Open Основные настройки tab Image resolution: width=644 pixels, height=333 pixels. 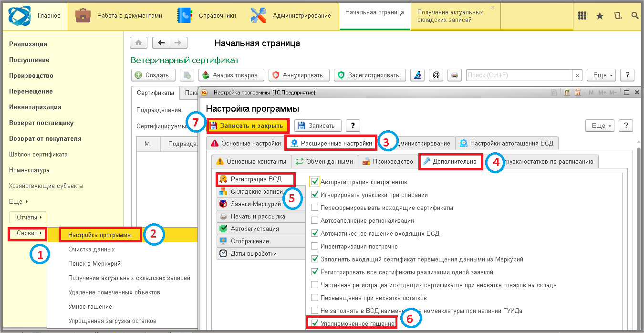tap(246, 143)
